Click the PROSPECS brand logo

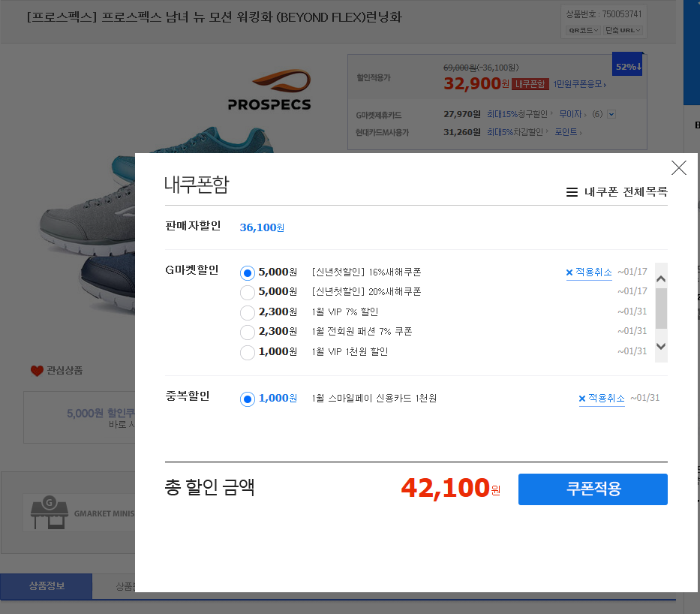269,90
